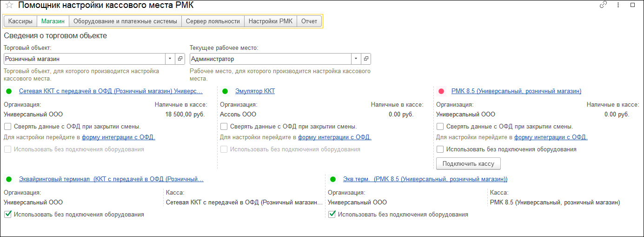Open the Оборудование и платежные системы tab
Image resolution: width=644 pixels, height=237 pixels.
pyautogui.click(x=125, y=21)
